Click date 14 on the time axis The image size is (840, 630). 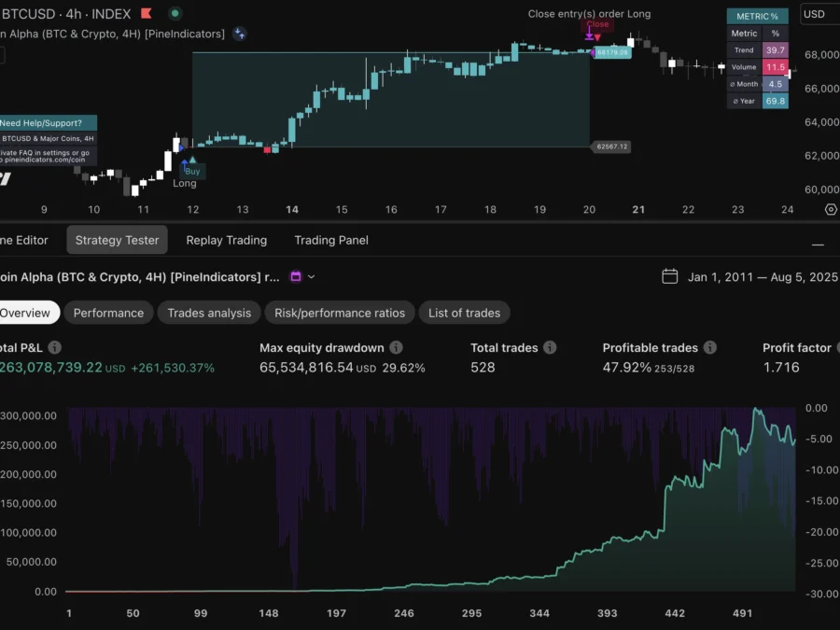pyautogui.click(x=292, y=209)
